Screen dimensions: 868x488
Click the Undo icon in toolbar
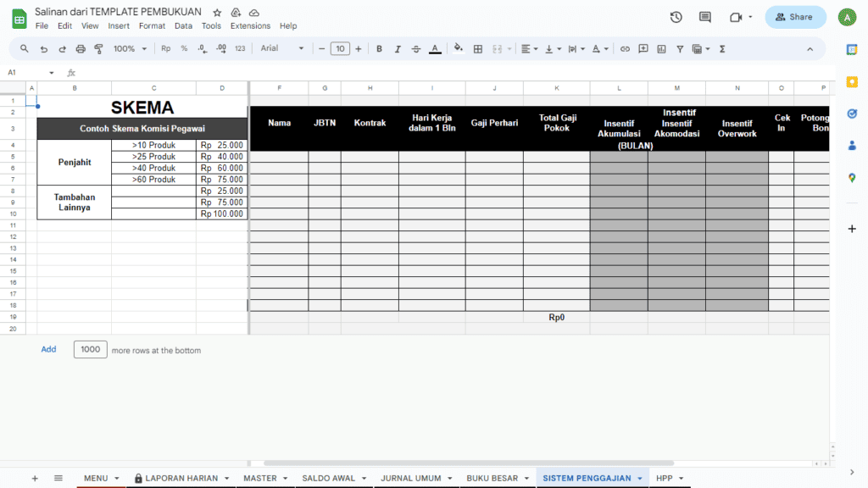[43, 49]
